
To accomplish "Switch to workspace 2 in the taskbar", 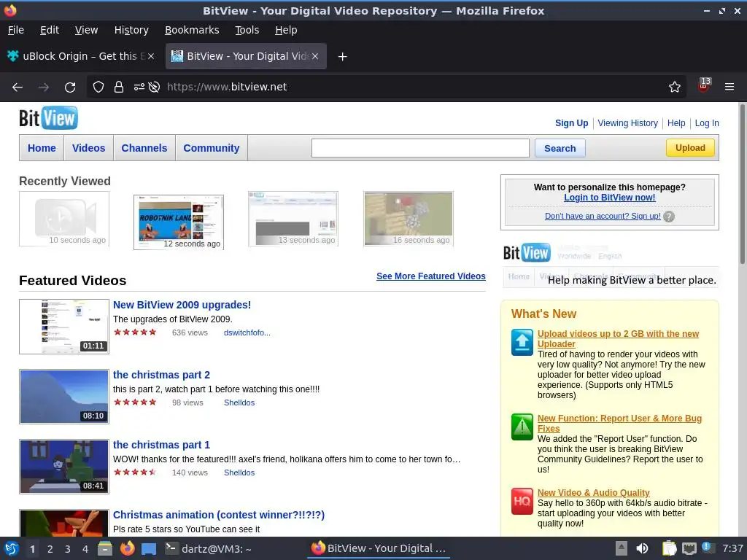I will [50, 549].
